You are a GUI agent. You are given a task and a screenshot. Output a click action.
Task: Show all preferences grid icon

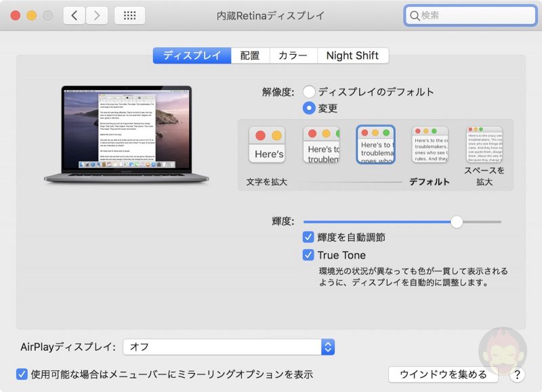(129, 15)
